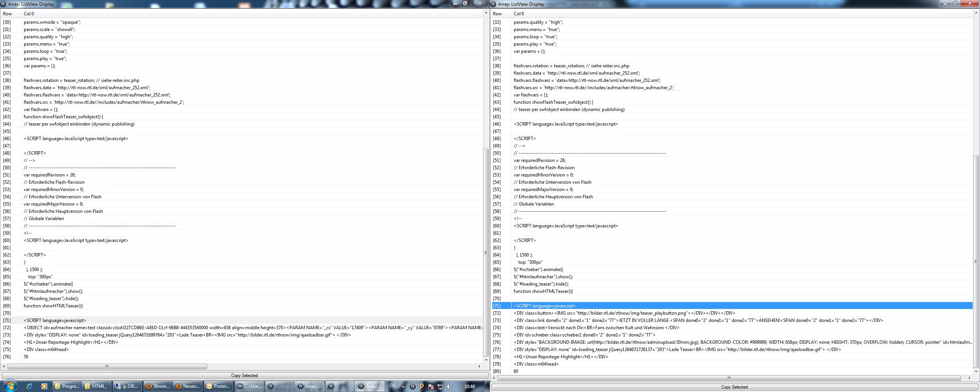The image size is (980, 392).
Task: Click the yellow key icon in the system tray
Action: pos(421,386)
